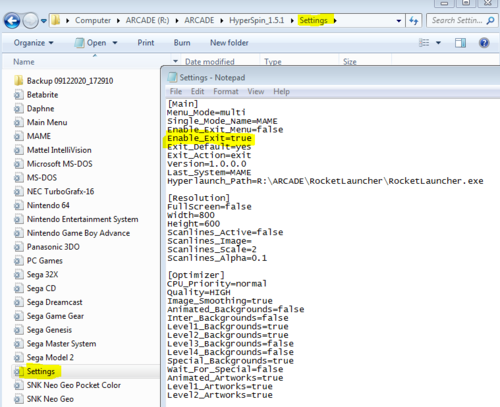
Task: Select the Panasonic 3DO file
Action: [47, 247]
